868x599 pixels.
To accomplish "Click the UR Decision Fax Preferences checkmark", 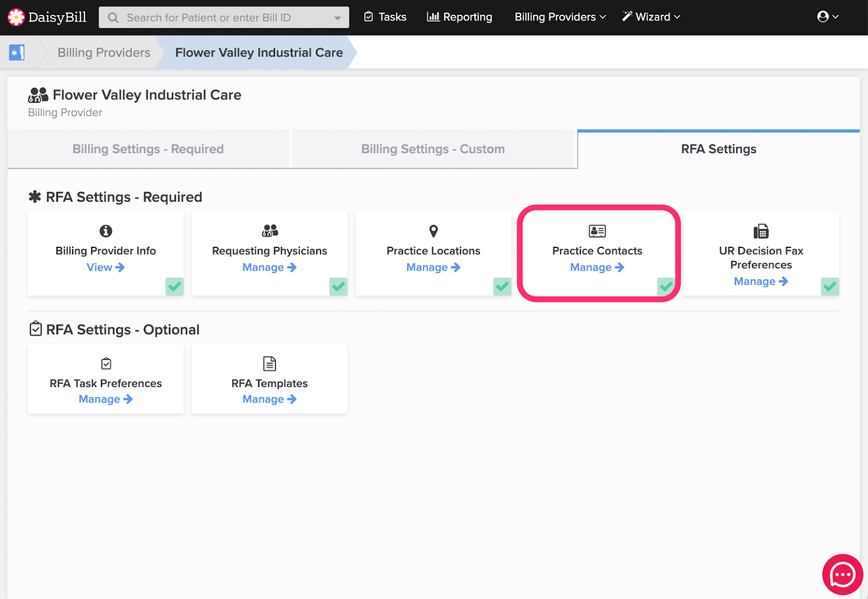I will [x=830, y=286].
